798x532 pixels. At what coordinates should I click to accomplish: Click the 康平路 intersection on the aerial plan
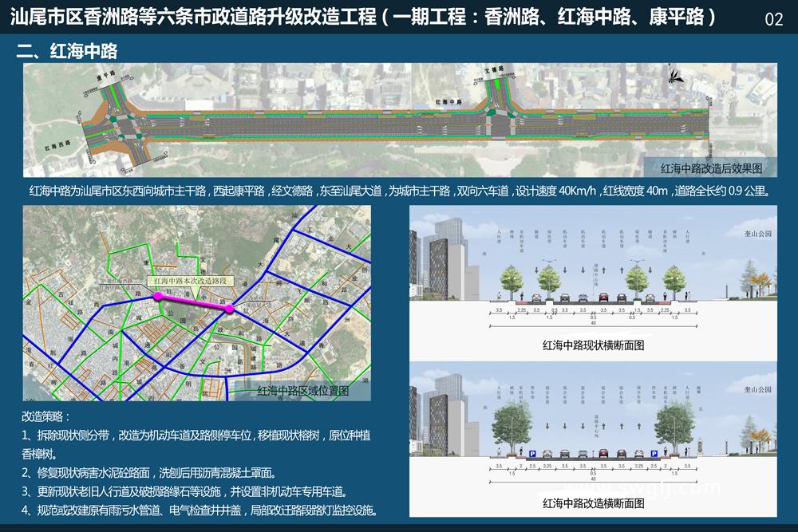tap(120, 126)
